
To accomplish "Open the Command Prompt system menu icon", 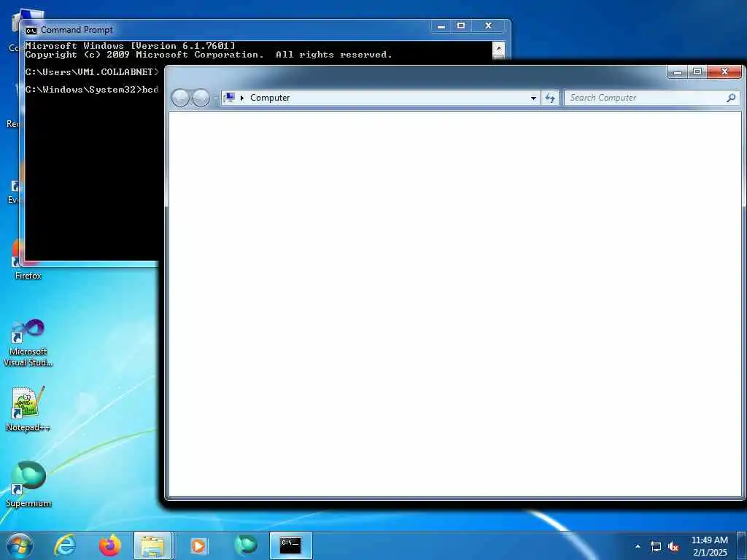I will click(31, 31).
